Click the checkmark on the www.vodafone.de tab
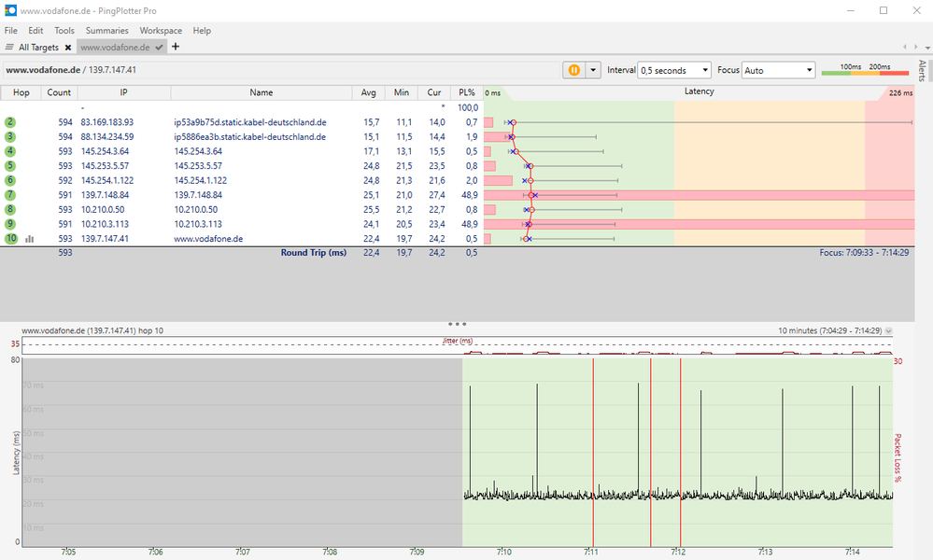The width and height of the screenshot is (933, 560). 160,47
